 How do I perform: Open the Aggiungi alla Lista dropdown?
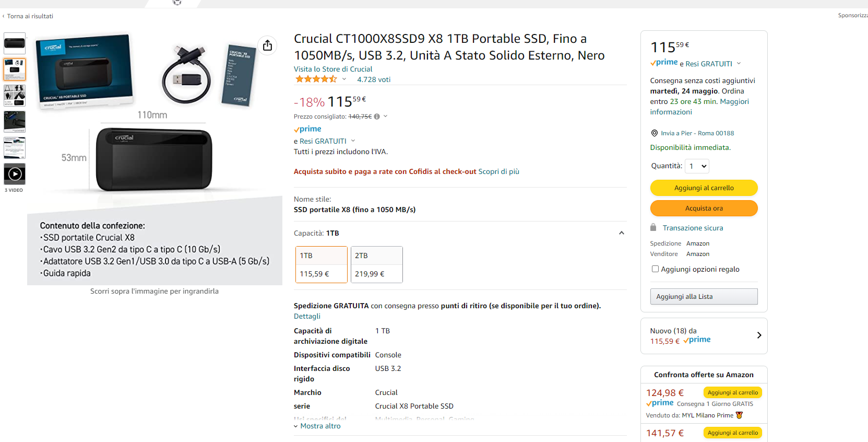pos(704,297)
